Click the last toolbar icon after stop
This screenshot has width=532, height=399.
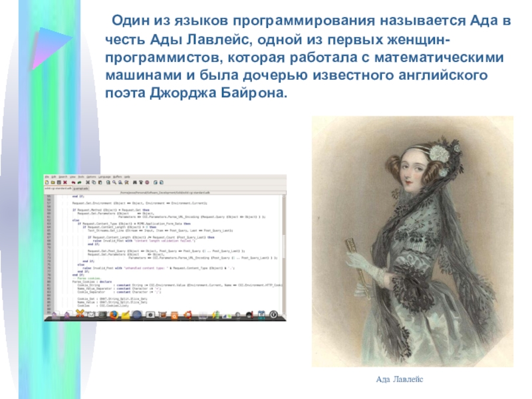(162, 182)
